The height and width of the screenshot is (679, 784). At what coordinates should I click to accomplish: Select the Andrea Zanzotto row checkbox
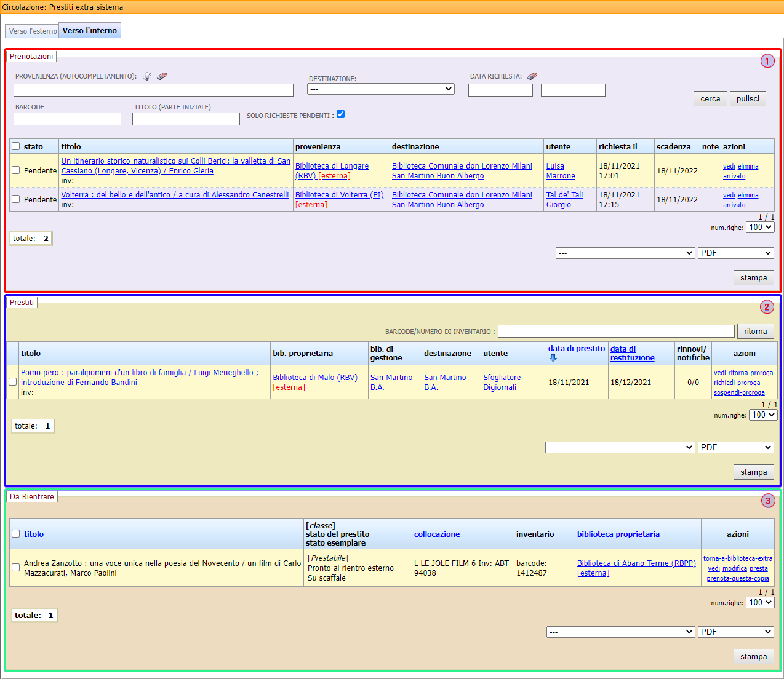[x=16, y=568]
